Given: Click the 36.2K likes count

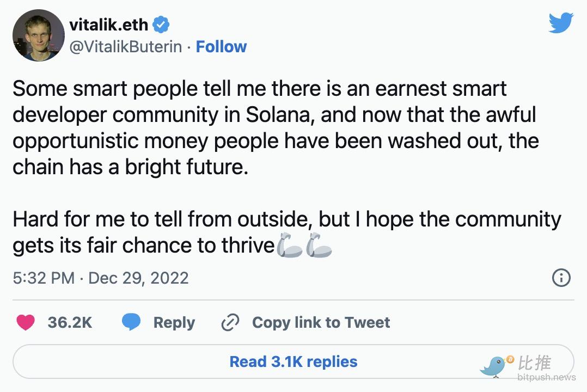Looking at the screenshot, I should point(70,322).
